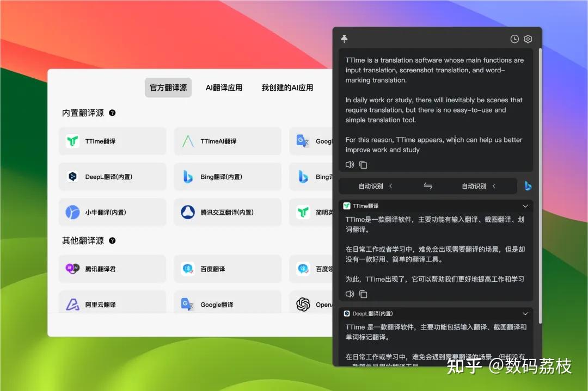Image resolution: width=588 pixels, height=391 pixels.
Task: Click DeepL logo in result header
Action: click(347, 313)
